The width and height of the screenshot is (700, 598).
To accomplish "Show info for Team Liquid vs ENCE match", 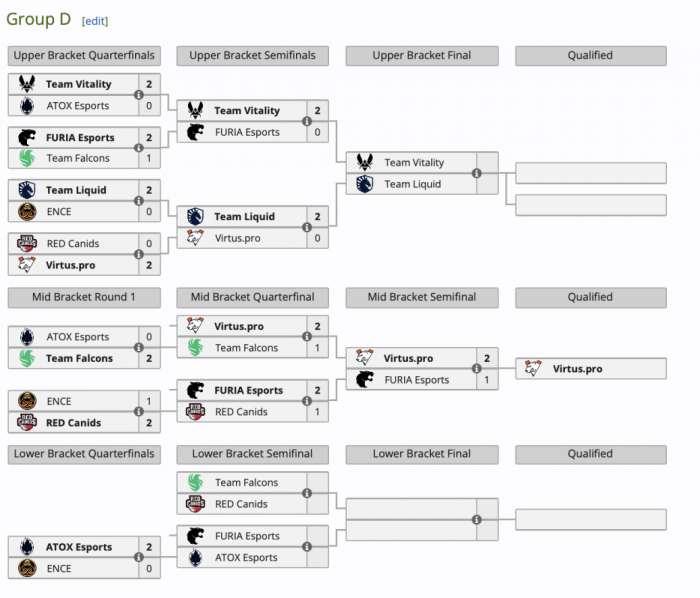I will click(139, 201).
